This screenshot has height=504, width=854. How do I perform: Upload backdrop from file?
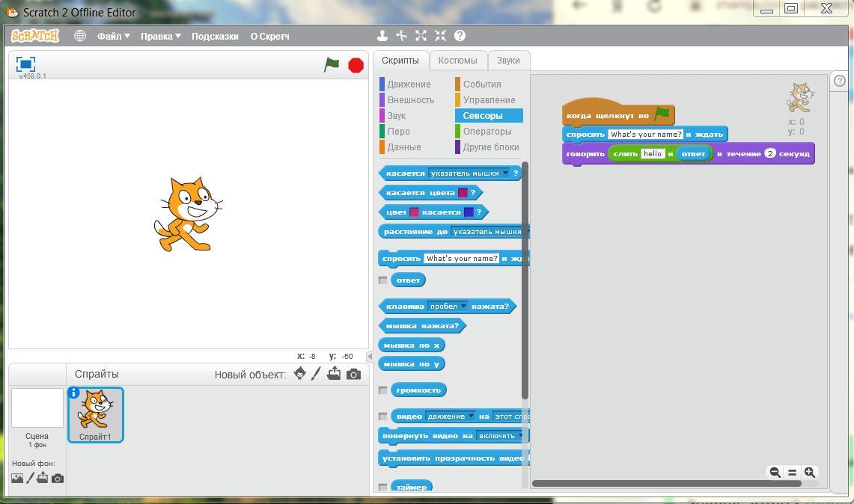(x=43, y=478)
